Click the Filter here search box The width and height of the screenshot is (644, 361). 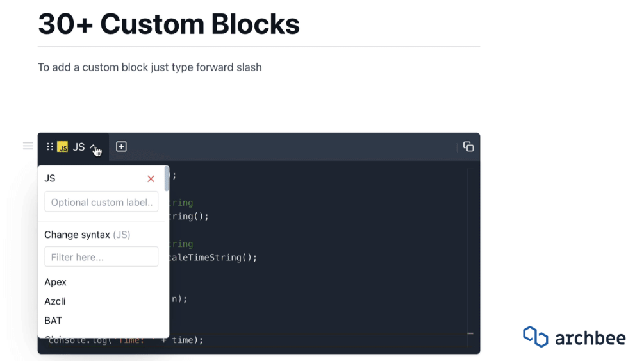point(101,257)
